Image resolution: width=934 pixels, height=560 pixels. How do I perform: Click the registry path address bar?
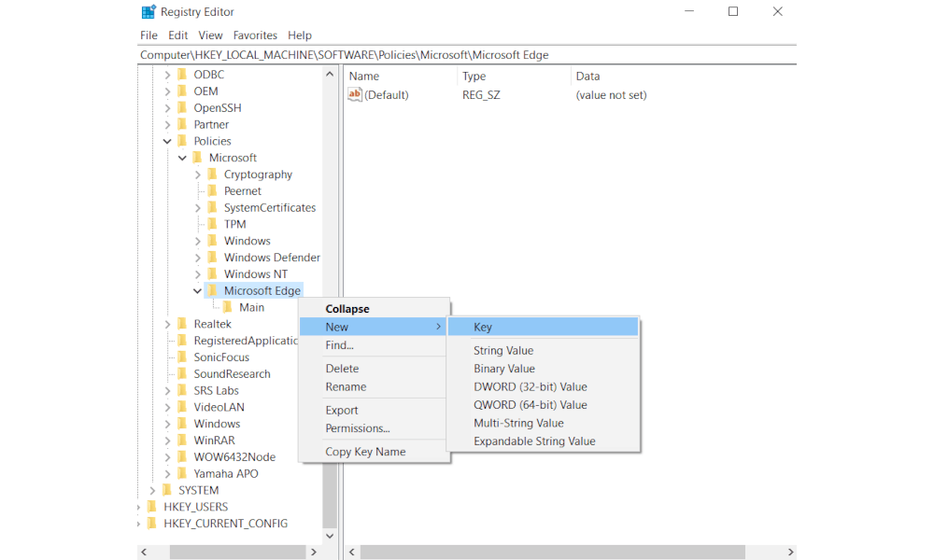(467, 55)
